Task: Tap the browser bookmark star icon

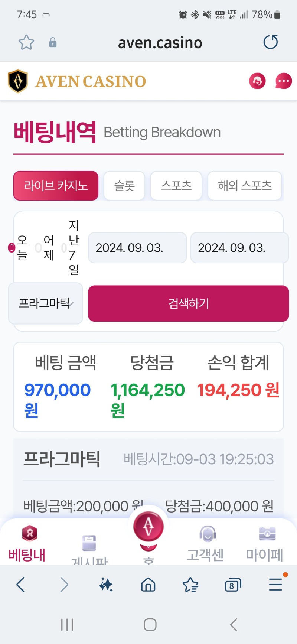Action: (x=26, y=42)
